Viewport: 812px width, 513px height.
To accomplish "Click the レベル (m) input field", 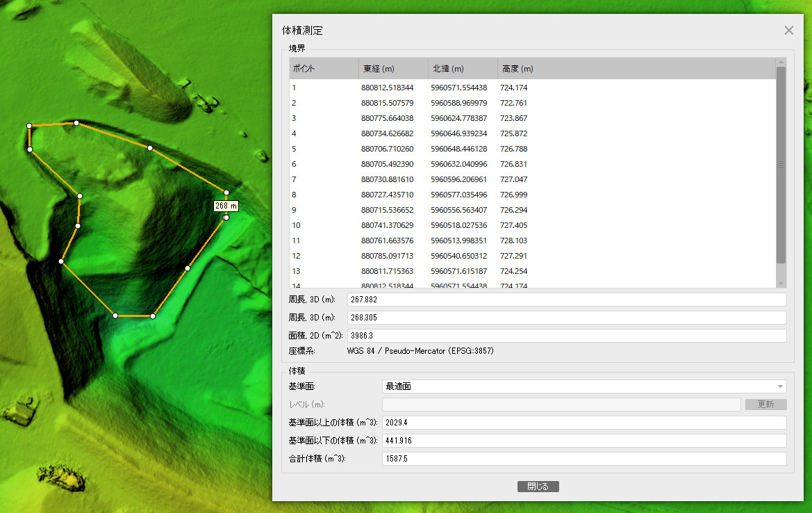I will [x=561, y=405].
